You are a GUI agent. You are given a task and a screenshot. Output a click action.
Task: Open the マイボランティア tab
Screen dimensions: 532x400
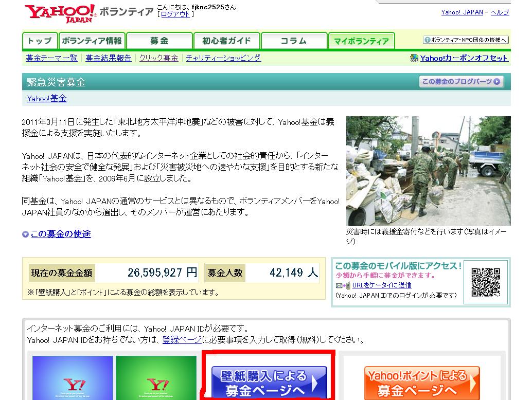(361, 41)
